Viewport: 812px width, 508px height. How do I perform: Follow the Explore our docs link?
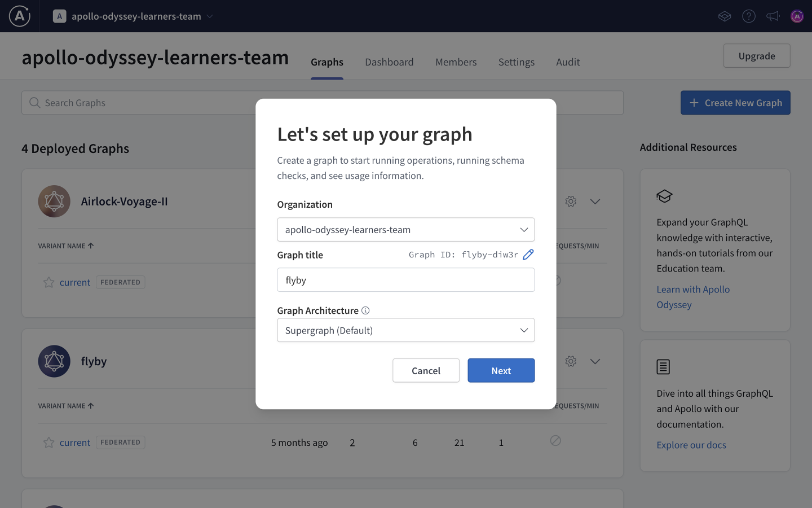coord(691,445)
